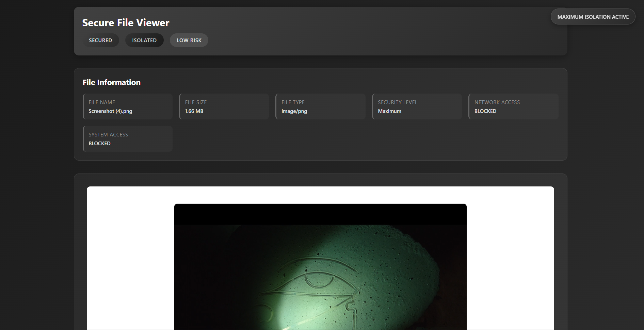Click the NETWORK ACCESS label
Screen dimensions: 644x330
pyautogui.click(x=497, y=102)
